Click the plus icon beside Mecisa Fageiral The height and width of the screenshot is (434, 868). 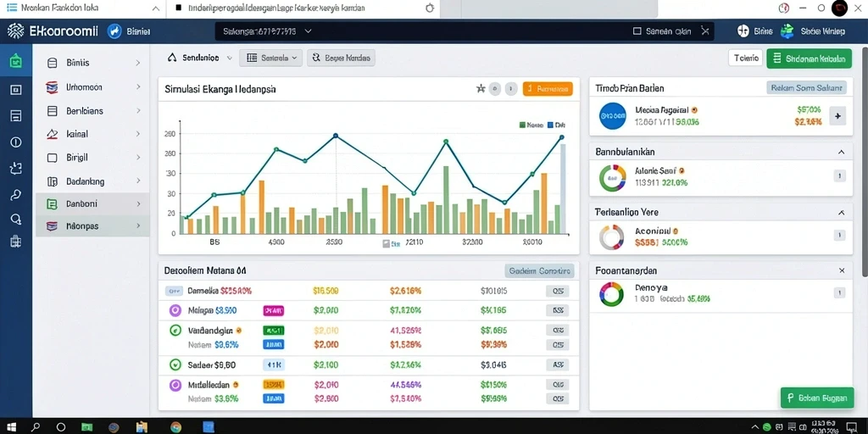(837, 116)
